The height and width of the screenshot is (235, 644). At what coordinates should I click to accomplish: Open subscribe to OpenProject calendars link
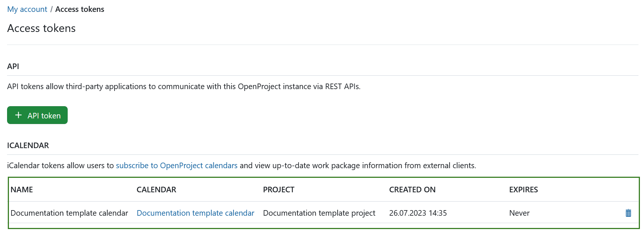[x=177, y=166]
